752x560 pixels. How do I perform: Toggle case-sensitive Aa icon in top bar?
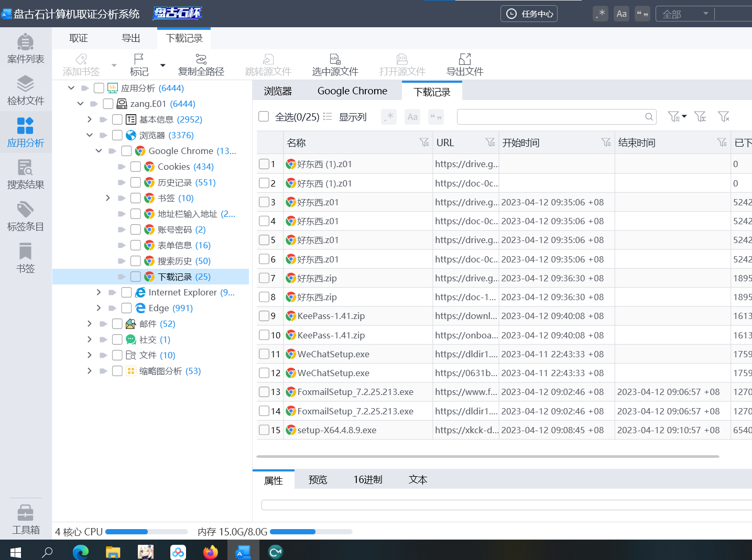(x=622, y=14)
